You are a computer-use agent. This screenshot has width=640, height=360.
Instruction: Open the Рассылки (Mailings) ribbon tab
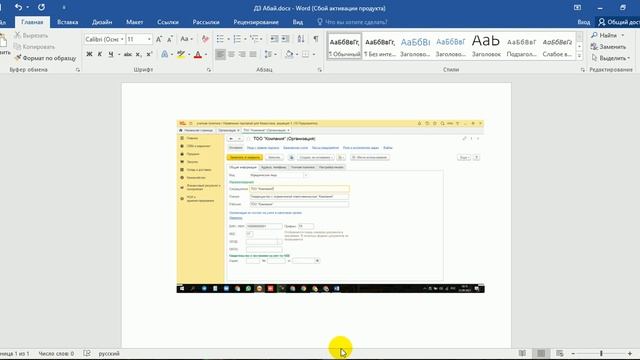pos(206,22)
